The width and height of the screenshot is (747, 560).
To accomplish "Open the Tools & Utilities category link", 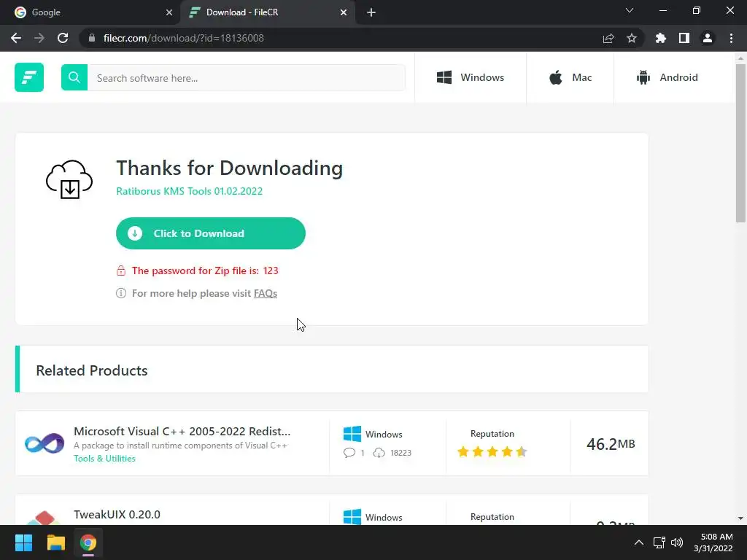I will pyautogui.click(x=104, y=459).
